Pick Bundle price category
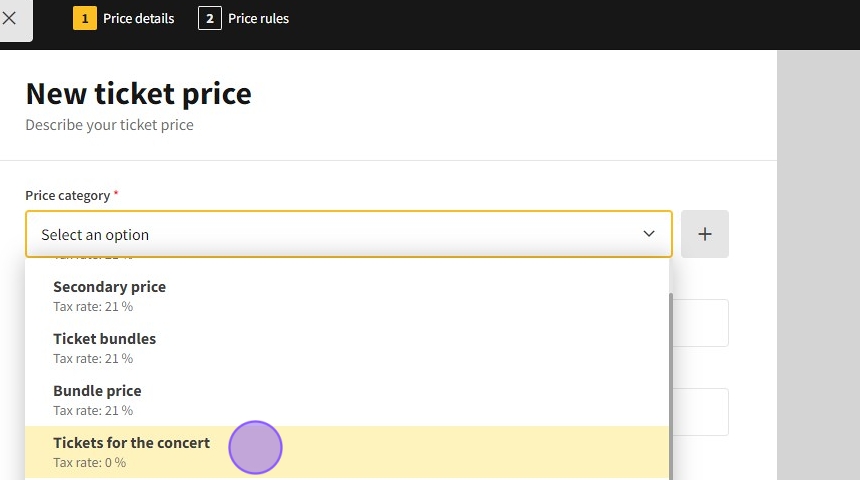The width and height of the screenshot is (860, 480). 97,391
